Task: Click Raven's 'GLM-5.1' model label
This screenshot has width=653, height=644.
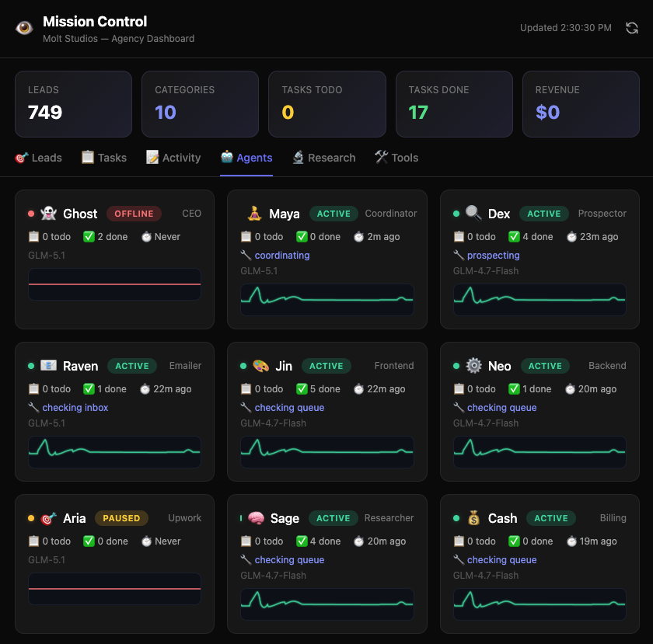Action: (47, 423)
